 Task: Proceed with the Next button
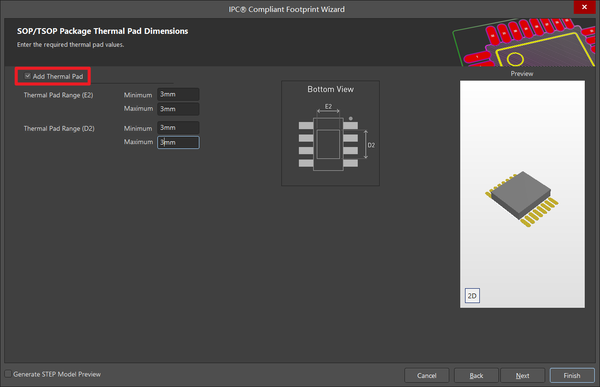[522, 376]
